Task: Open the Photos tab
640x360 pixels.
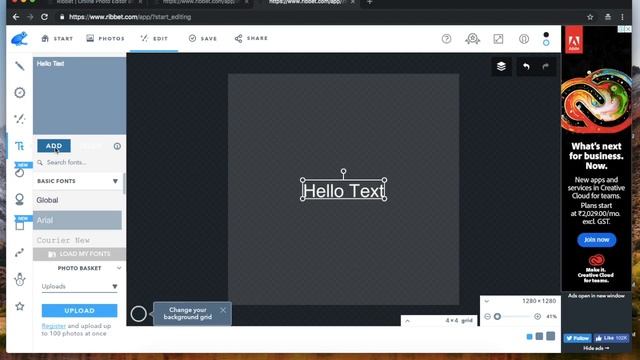Action: (x=105, y=38)
